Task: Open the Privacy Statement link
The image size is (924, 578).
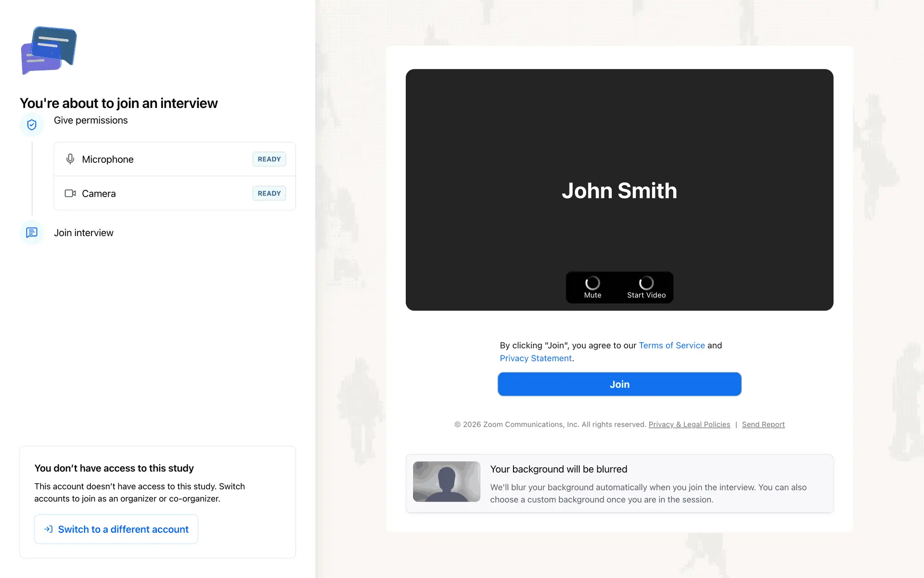Action: tap(536, 358)
